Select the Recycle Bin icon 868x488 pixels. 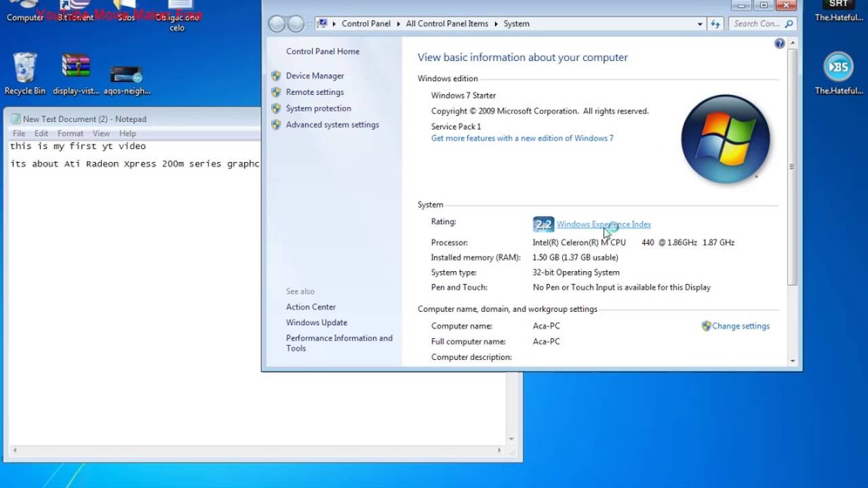[x=25, y=73]
